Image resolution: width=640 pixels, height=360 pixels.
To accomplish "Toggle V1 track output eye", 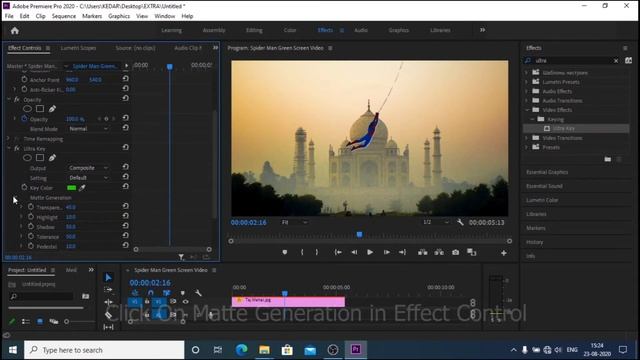I will tap(186, 302).
